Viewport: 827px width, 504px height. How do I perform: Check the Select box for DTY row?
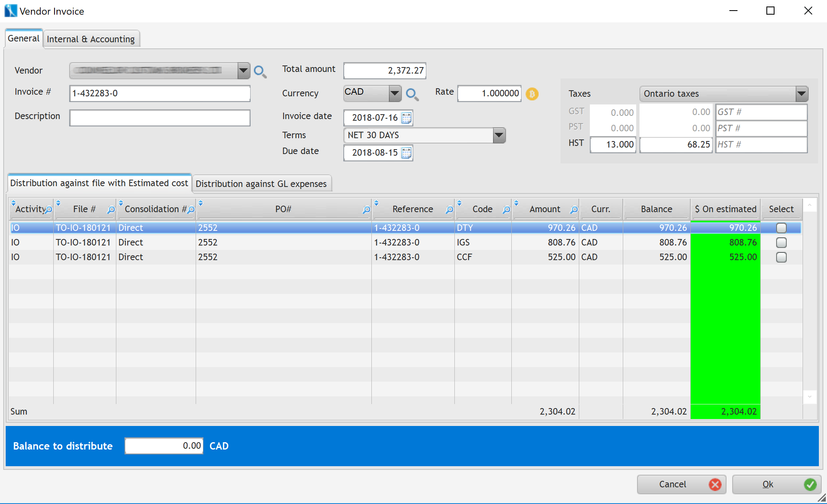tap(781, 228)
